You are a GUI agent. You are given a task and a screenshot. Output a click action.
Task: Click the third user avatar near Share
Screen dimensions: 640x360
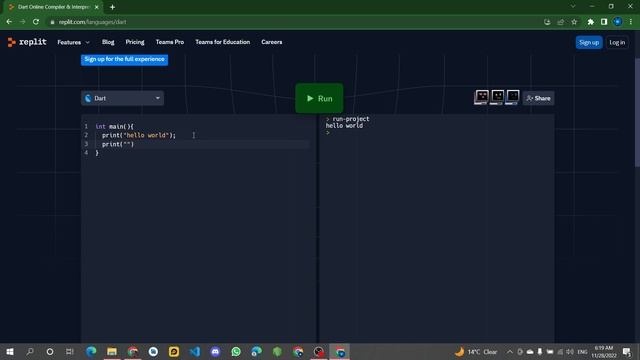[513, 97]
